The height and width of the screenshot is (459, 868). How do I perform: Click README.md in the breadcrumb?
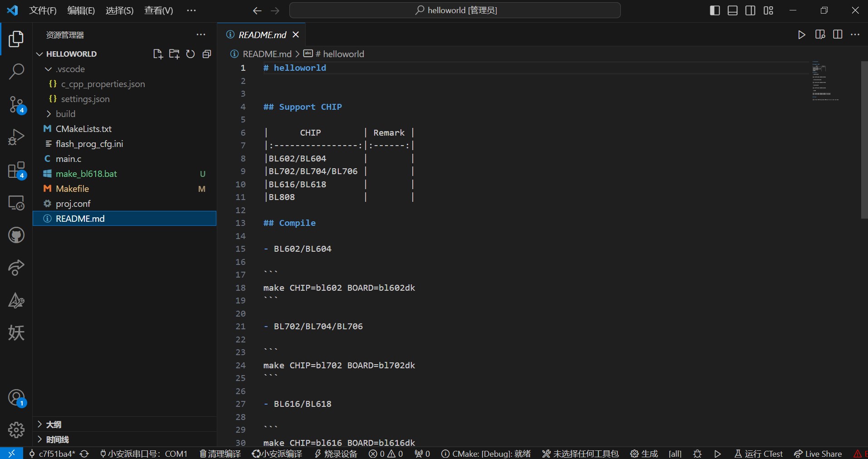pos(267,54)
